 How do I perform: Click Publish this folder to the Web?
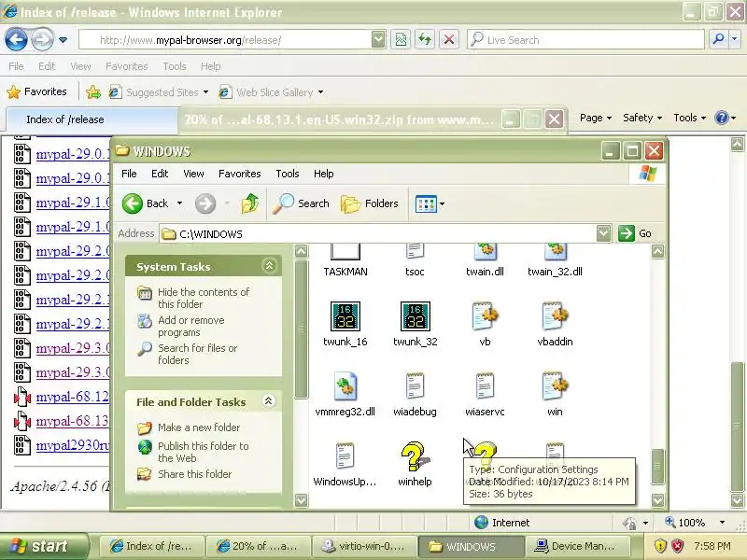coord(203,452)
